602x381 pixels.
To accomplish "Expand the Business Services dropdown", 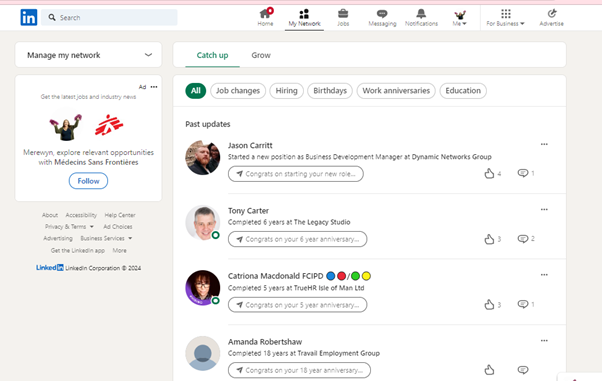I will click(106, 238).
